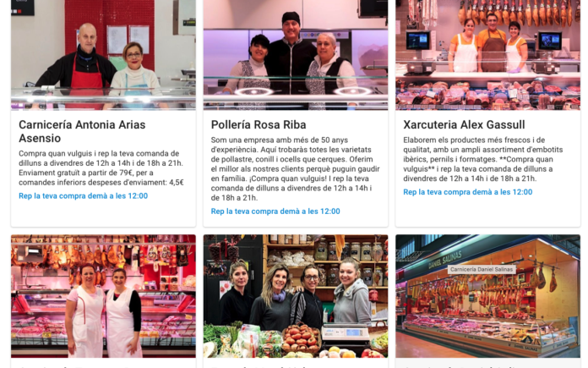Viewport: 588px width, 368px height.
Task: Open photo of four women at vegetable stall
Action: pos(296,296)
